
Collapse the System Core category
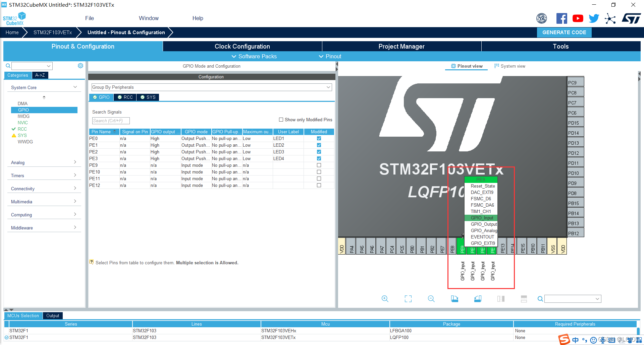coord(44,87)
